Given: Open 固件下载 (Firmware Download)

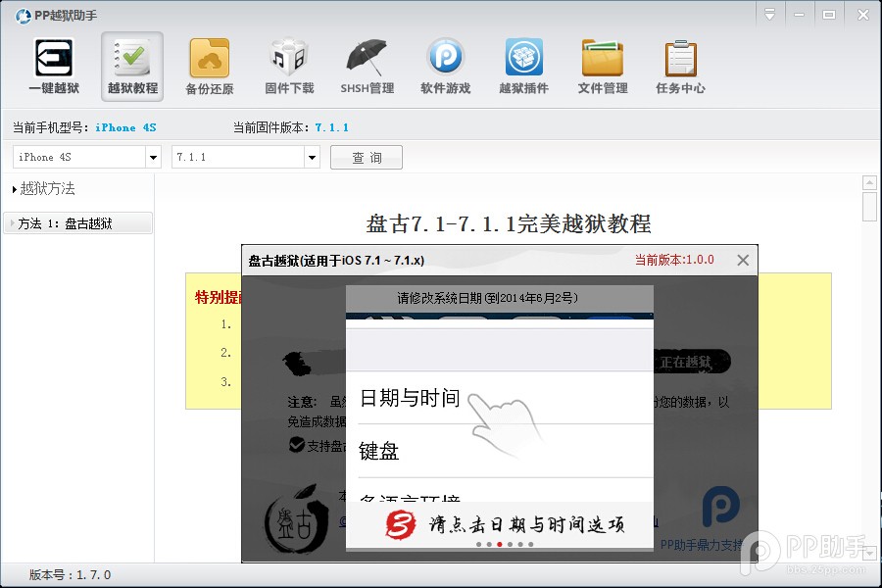Looking at the screenshot, I should coord(288,65).
